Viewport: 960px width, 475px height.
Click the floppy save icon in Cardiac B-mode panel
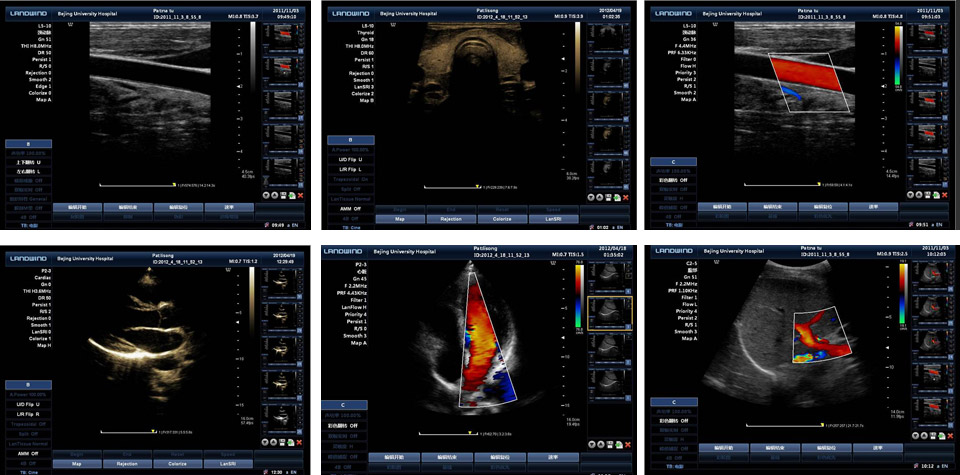[282, 442]
